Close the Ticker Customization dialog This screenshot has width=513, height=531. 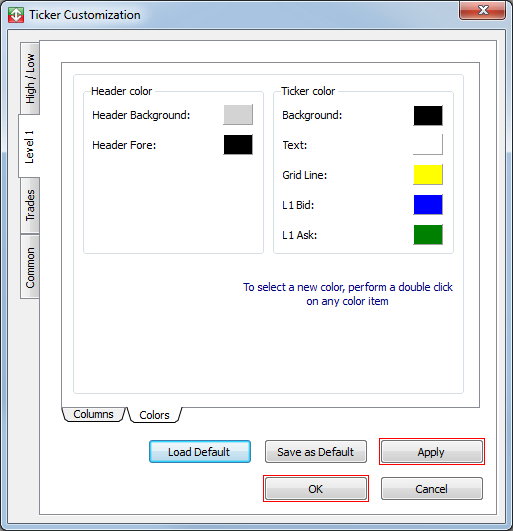(483, 10)
